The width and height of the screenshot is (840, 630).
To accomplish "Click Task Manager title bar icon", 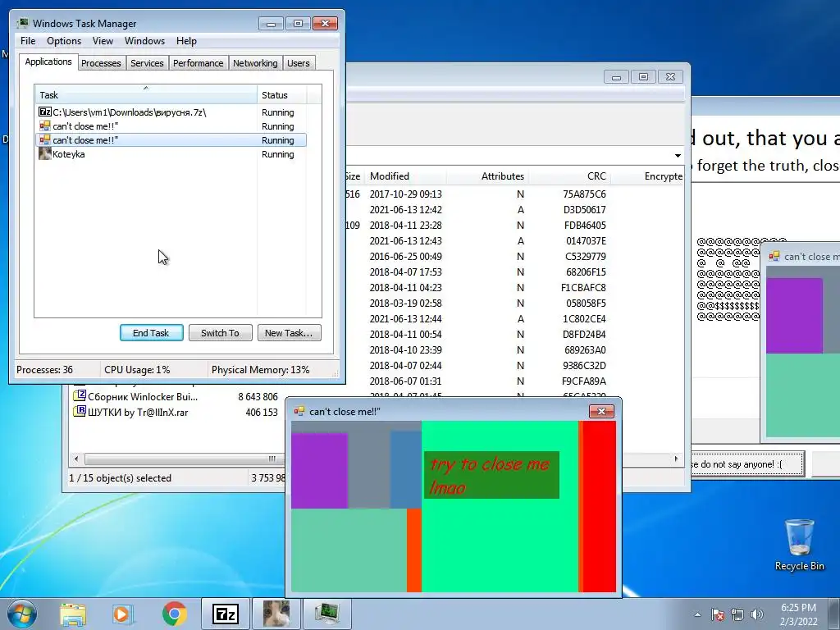I will (23, 23).
